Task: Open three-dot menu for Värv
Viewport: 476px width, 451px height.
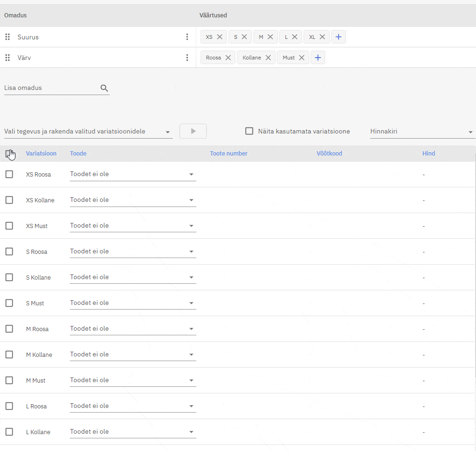Action: (x=187, y=58)
